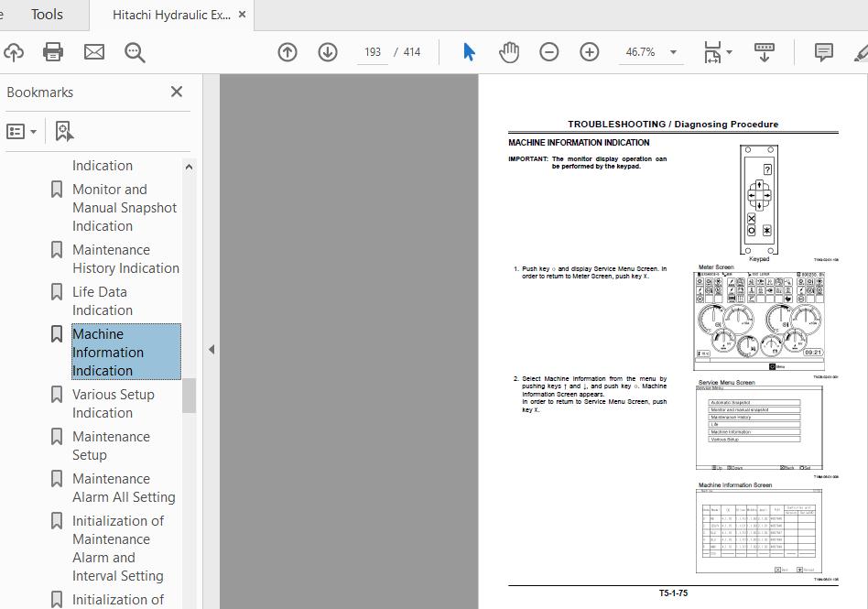Zoom out with minus button

coord(549,52)
